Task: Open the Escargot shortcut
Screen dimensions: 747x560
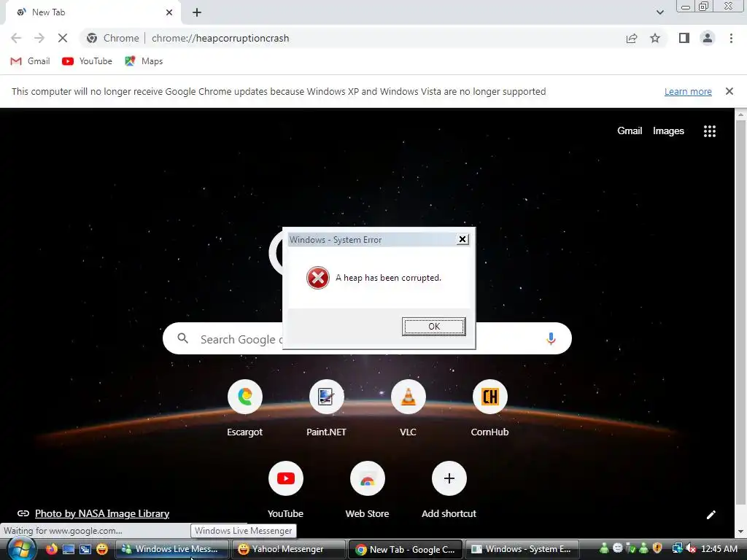Action: point(245,408)
